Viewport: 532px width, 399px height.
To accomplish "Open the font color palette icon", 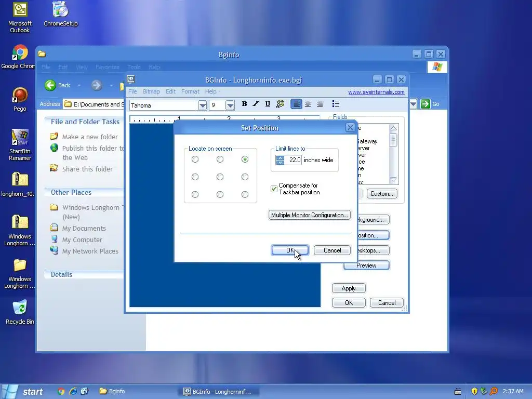I will [280, 104].
